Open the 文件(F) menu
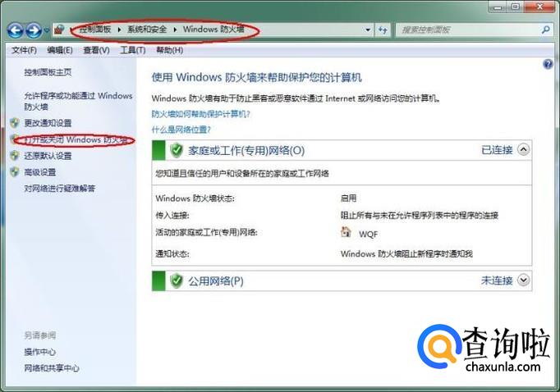 [25, 50]
